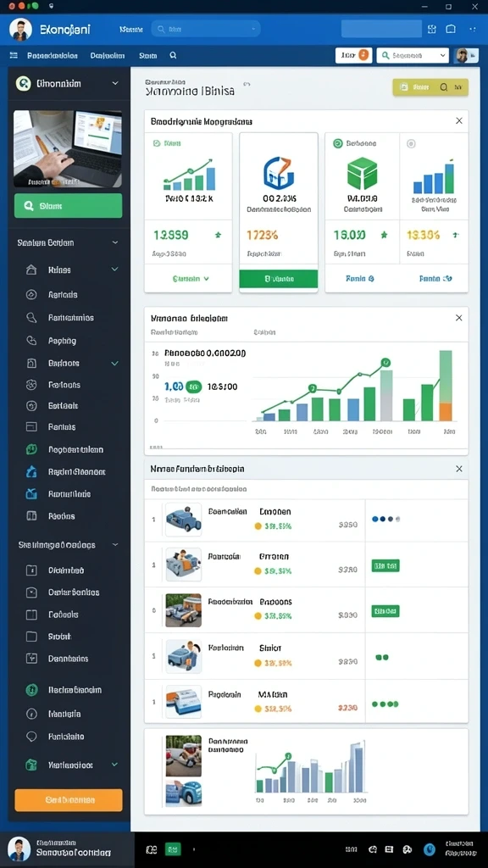Open the laptop thumbnail image in the sidebar
This screenshot has width=488, height=868.
point(68,148)
